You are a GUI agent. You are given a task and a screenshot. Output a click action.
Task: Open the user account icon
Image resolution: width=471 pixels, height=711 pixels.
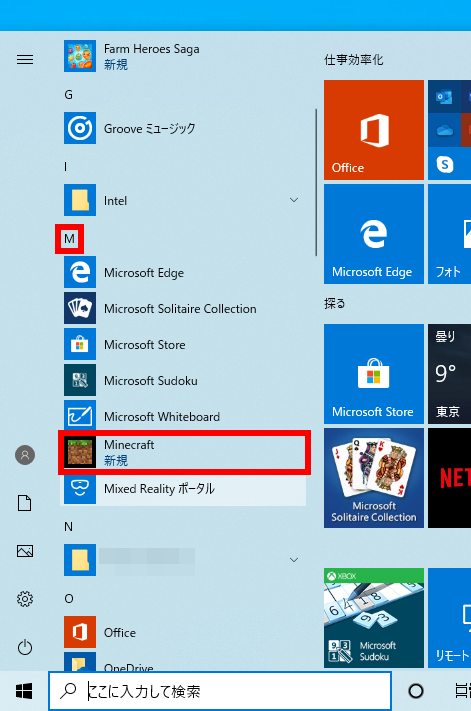25,455
